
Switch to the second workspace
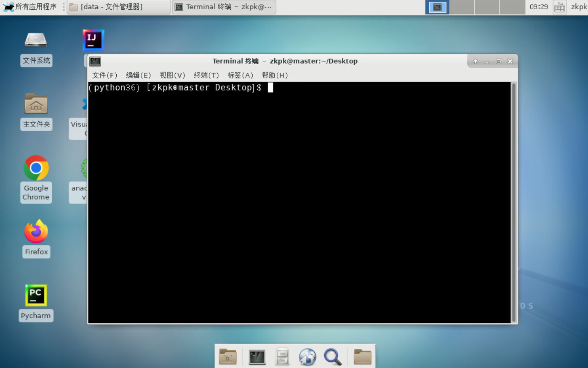point(462,7)
